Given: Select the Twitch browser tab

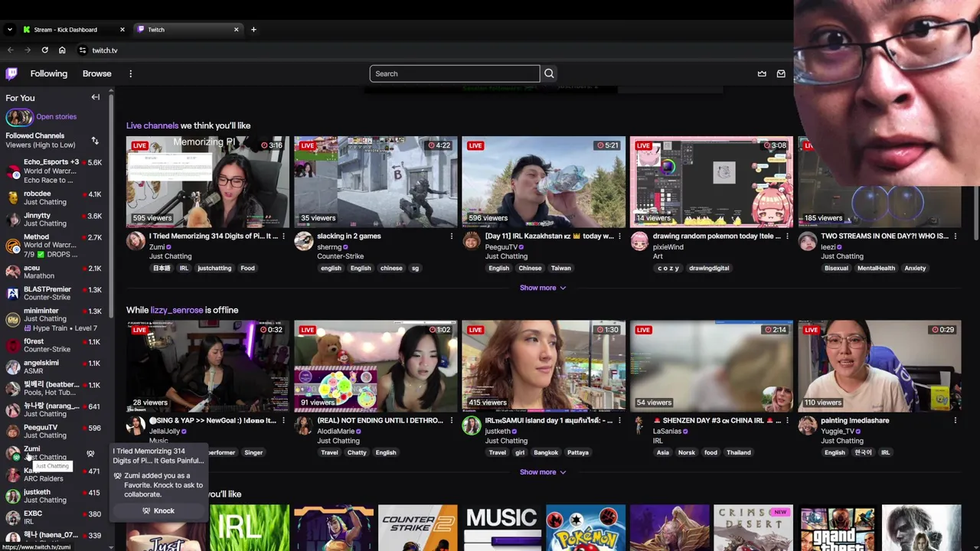Looking at the screenshot, I should [x=188, y=29].
